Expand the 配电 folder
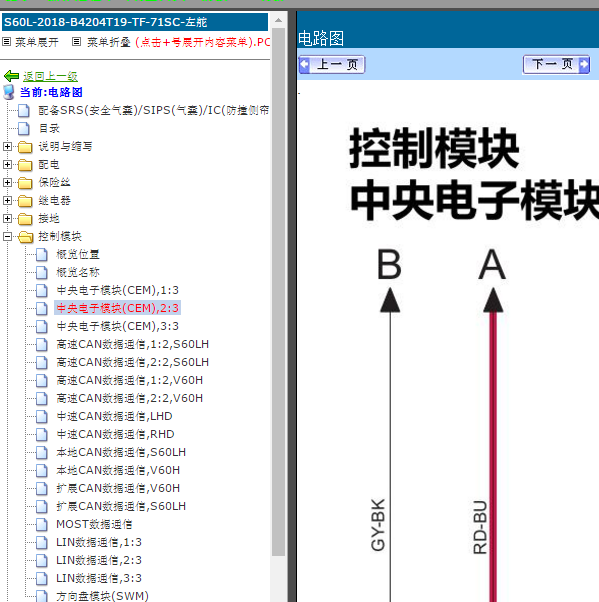The height and width of the screenshot is (602, 599). (x=7, y=164)
